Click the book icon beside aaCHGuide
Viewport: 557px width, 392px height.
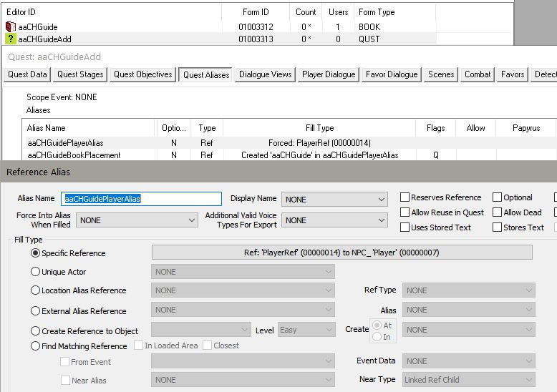click(x=11, y=27)
